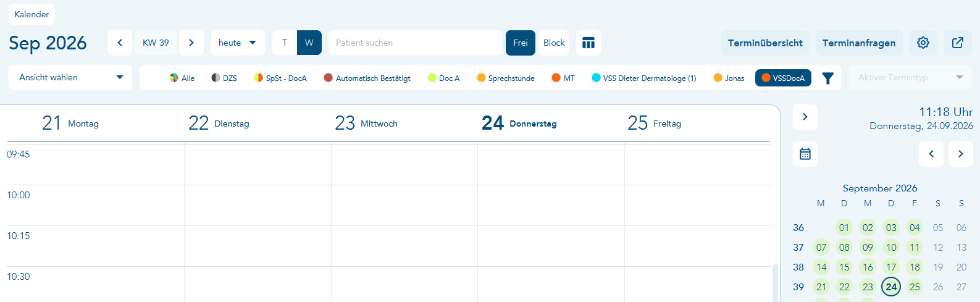The image size is (980, 302).
Task: Click the KW 39 week label
Action: (x=156, y=43)
